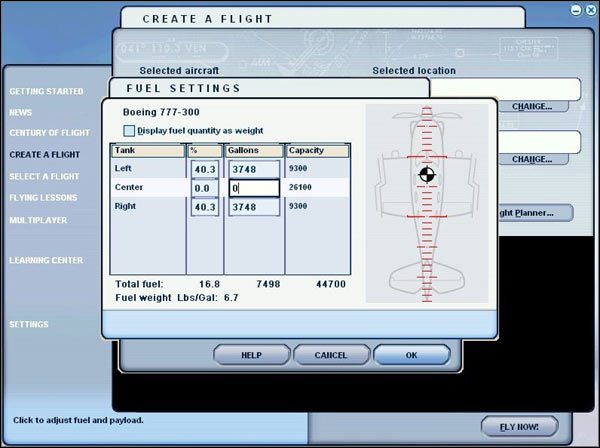Click Boeing 777-300 aircraft name
The image size is (600, 448).
coord(161,112)
